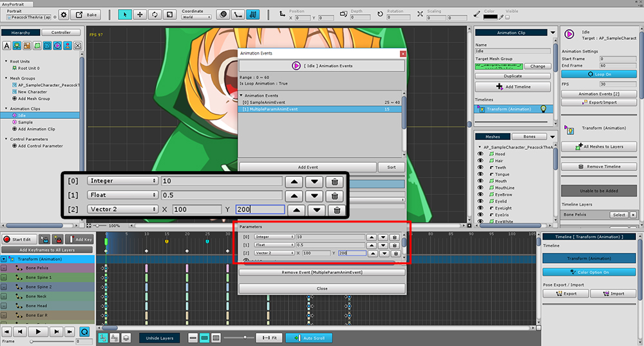Image resolution: width=644 pixels, height=346 pixels.
Task: Toggle the blue physics toolbar icon
Action: point(252,15)
